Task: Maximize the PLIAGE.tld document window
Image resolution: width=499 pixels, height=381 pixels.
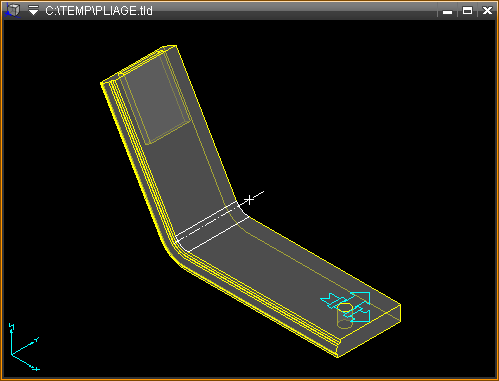Action: 467,11
